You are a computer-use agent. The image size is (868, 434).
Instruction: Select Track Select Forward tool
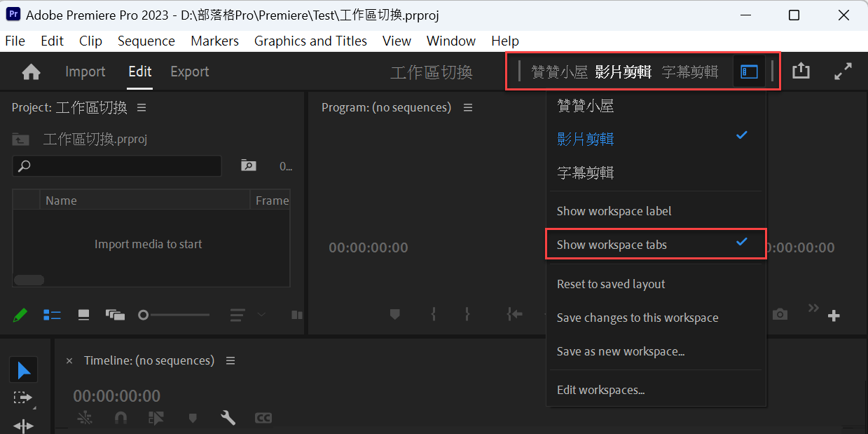tap(23, 398)
